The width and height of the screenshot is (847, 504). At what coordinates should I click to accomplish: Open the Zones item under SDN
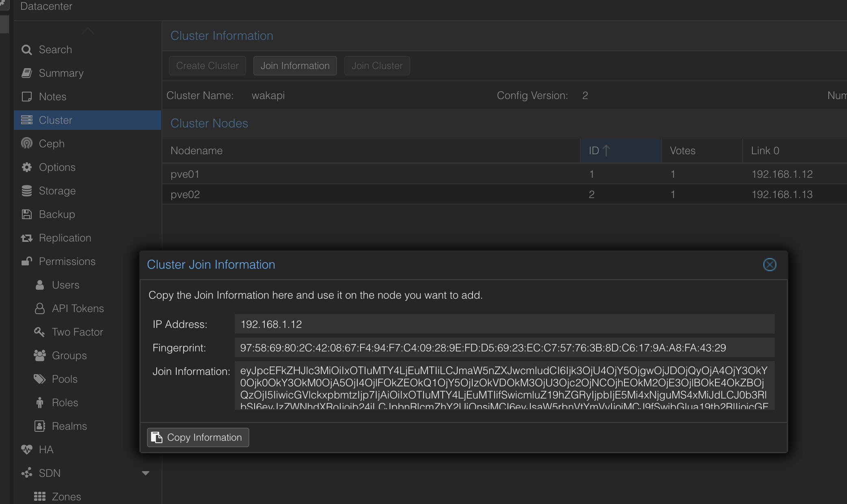point(66,497)
